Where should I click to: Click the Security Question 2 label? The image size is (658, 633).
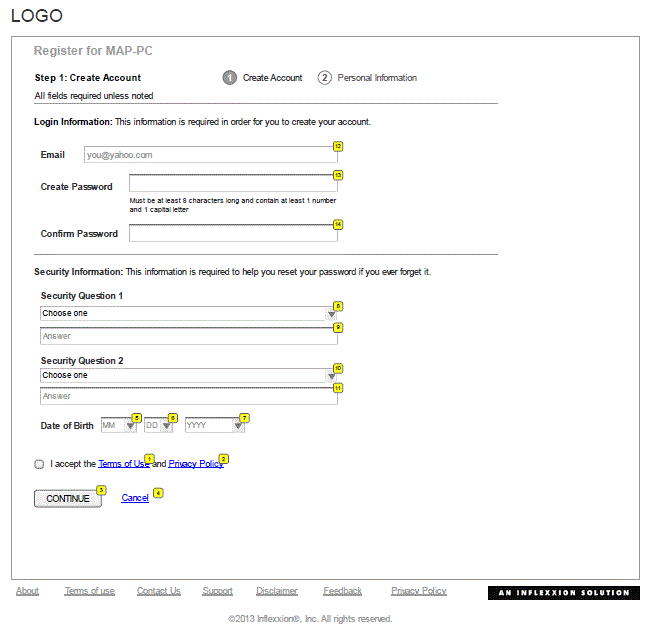[x=82, y=361]
